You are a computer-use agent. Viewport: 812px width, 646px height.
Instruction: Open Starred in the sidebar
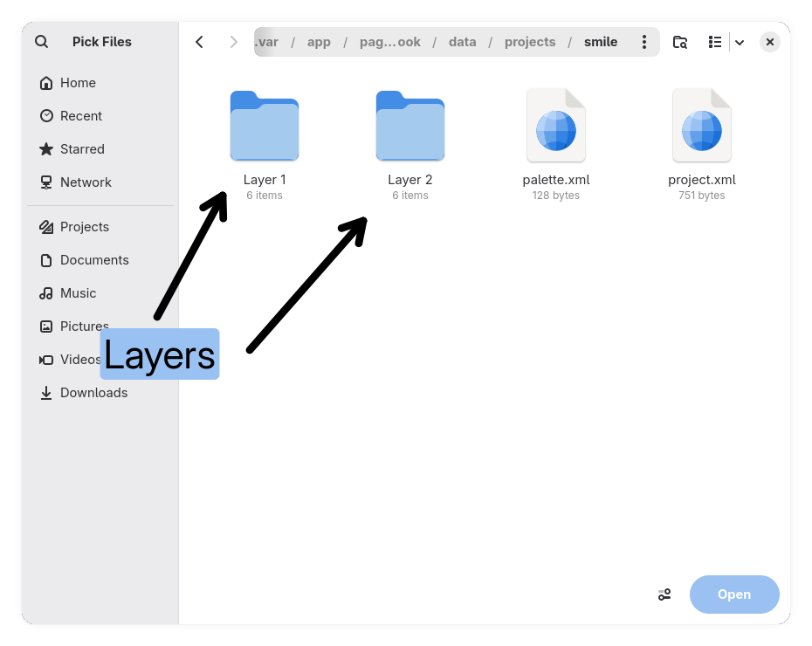(x=100, y=149)
